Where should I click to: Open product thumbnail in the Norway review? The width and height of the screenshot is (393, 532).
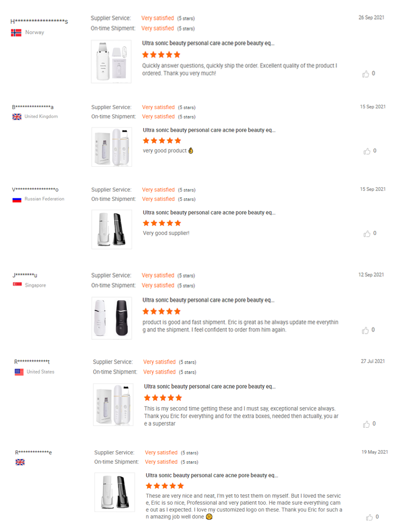(111, 61)
